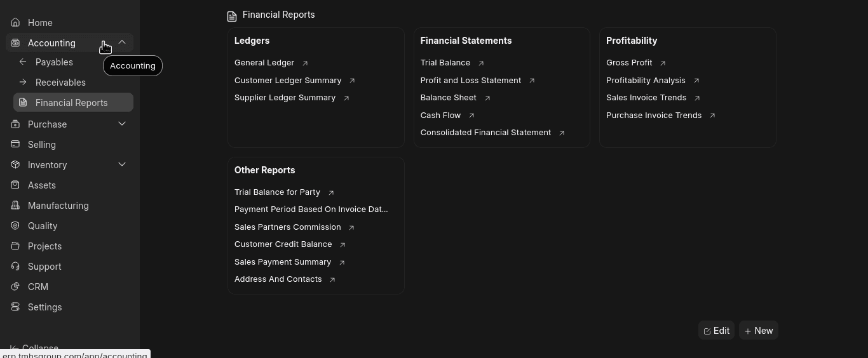Click the Projects folder icon
This screenshot has width=868, height=358.
point(15,246)
